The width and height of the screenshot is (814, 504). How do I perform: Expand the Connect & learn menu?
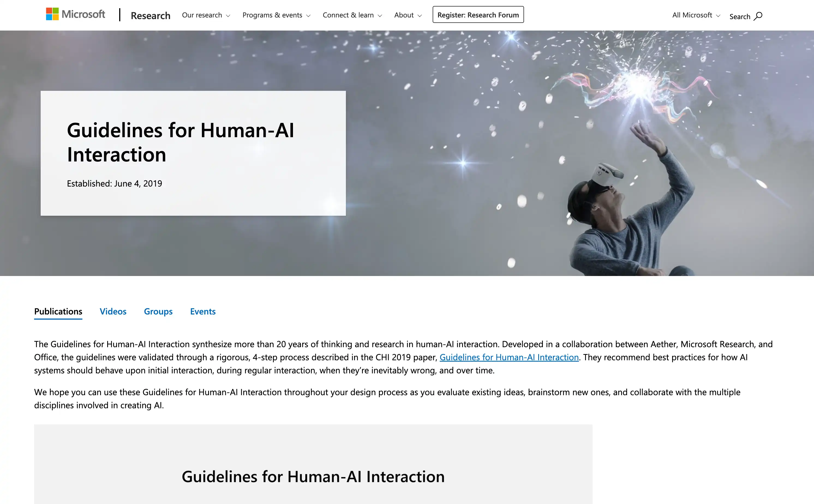point(352,15)
